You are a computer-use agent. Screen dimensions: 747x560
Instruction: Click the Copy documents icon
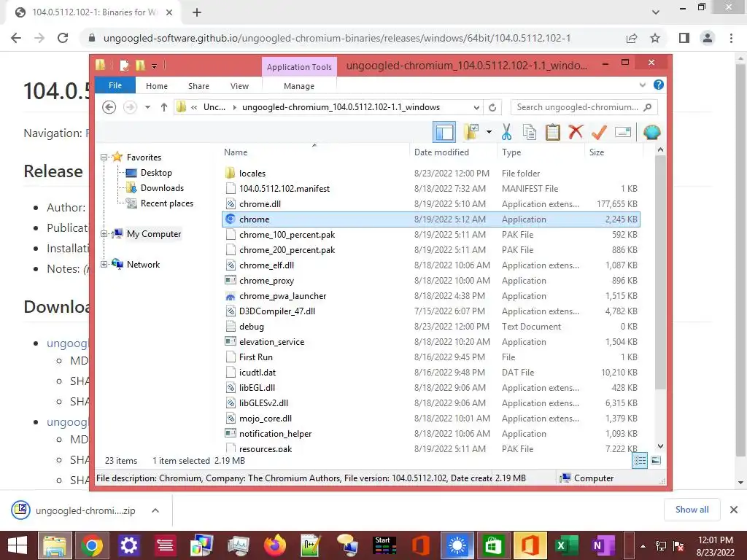click(x=530, y=132)
